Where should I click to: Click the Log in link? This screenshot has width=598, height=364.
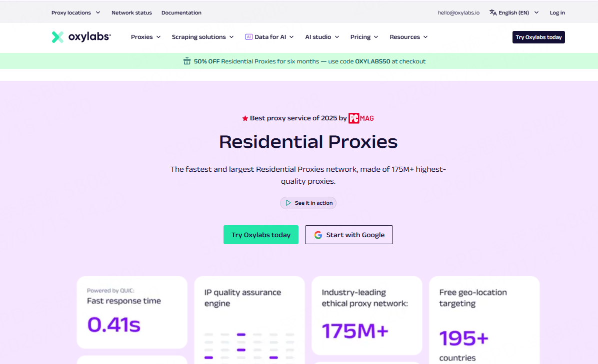click(557, 12)
